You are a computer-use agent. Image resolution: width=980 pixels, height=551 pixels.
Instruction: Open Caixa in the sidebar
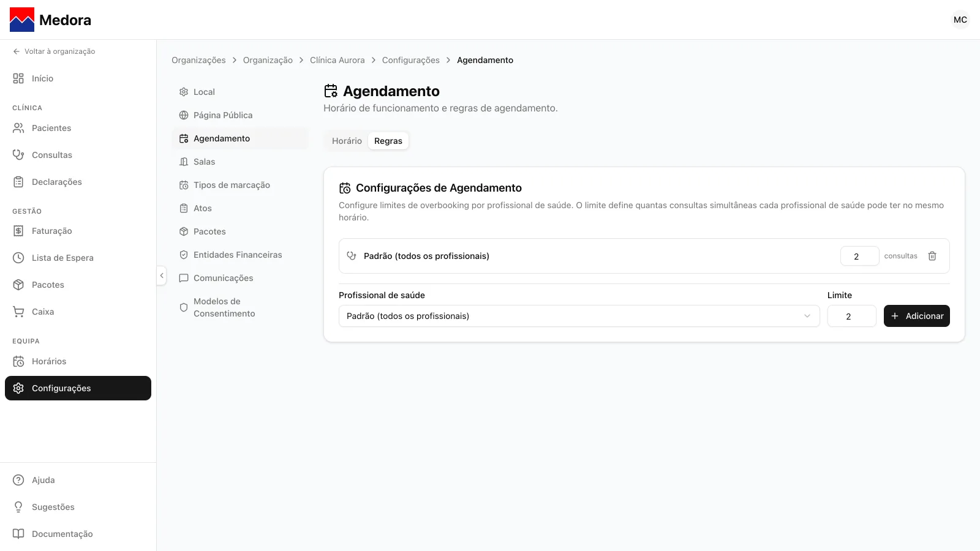coord(78,312)
